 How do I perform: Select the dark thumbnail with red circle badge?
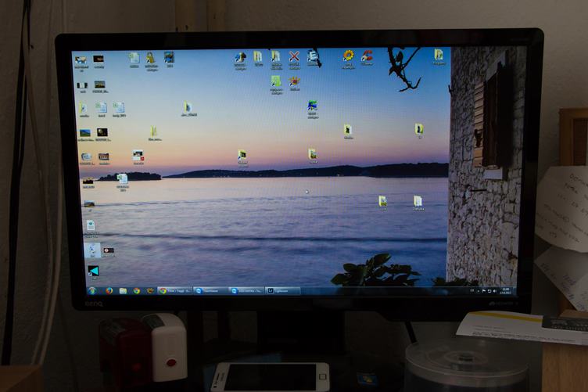coord(109,251)
